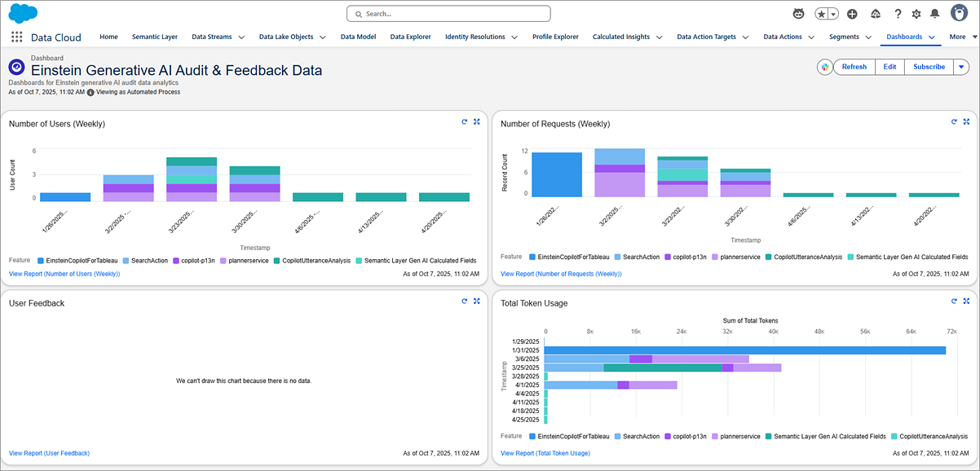Open the Einstein assistant icon
The height and width of the screenshot is (471, 980).
coord(797,12)
